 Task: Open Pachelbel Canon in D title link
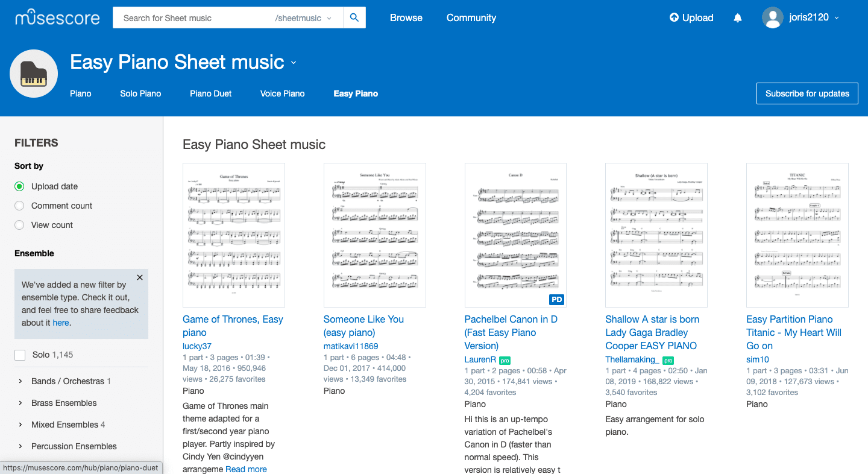(x=511, y=332)
